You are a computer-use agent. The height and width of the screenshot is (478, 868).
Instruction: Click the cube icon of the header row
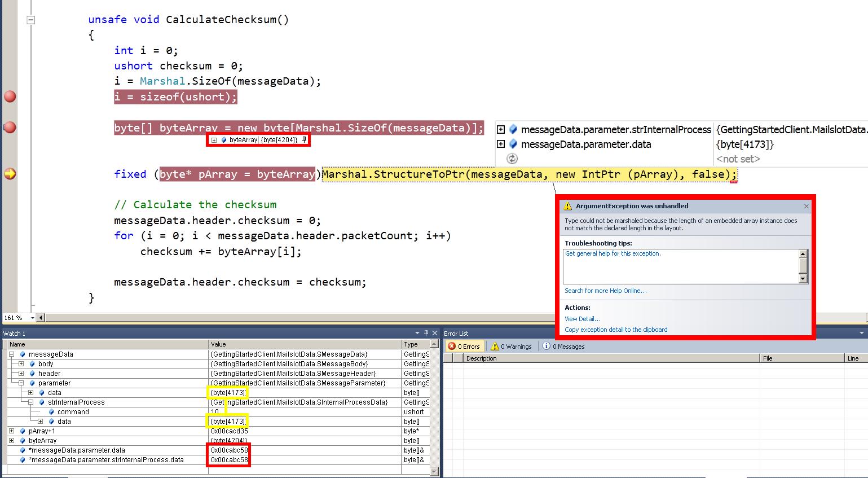tap(32, 374)
